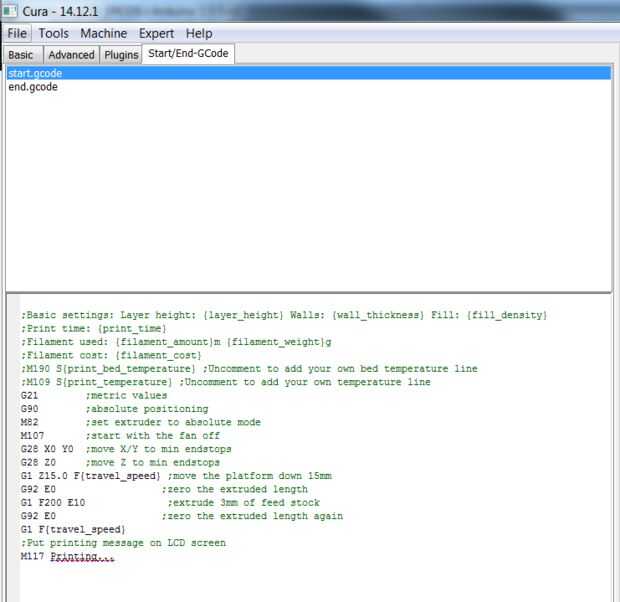Click the ';M190 S{print_bed_temperature}' line
Screen dimensions: 620x602
(249, 369)
